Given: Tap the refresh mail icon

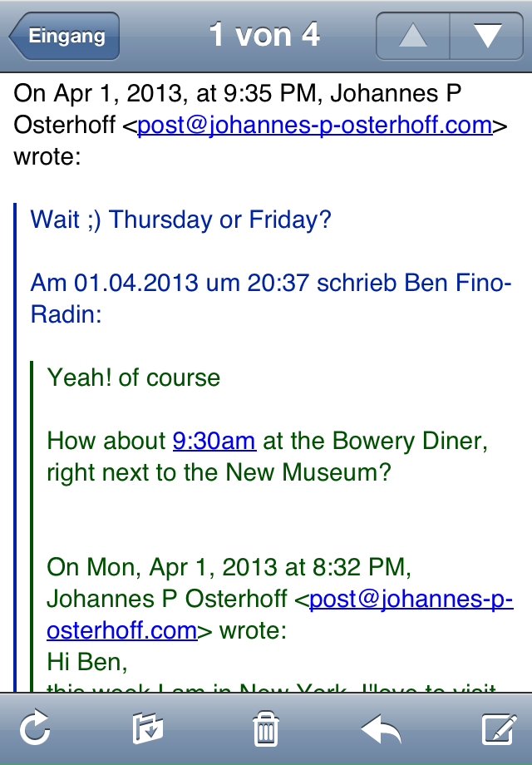Looking at the screenshot, I should (35, 728).
